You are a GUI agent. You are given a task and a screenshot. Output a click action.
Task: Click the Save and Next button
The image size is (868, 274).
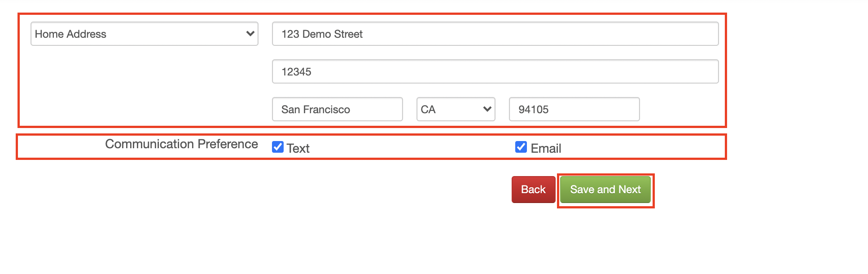tap(605, 190)
